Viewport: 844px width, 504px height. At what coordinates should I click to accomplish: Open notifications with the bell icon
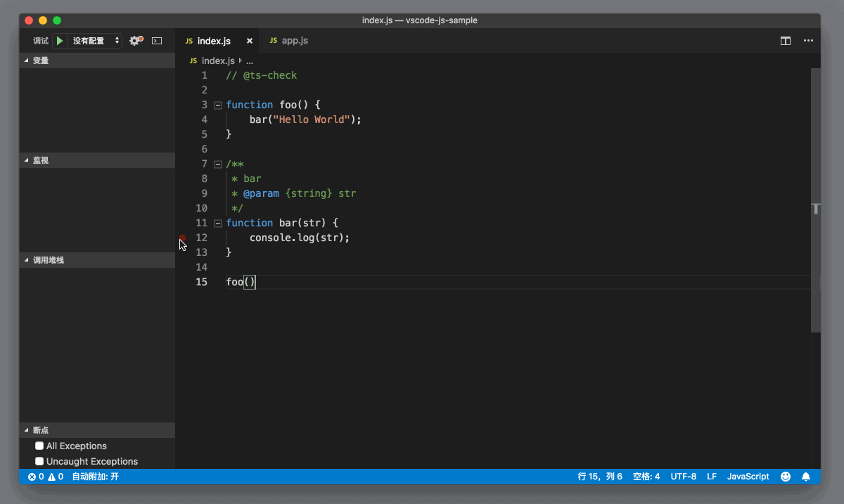tap(806, 476)
